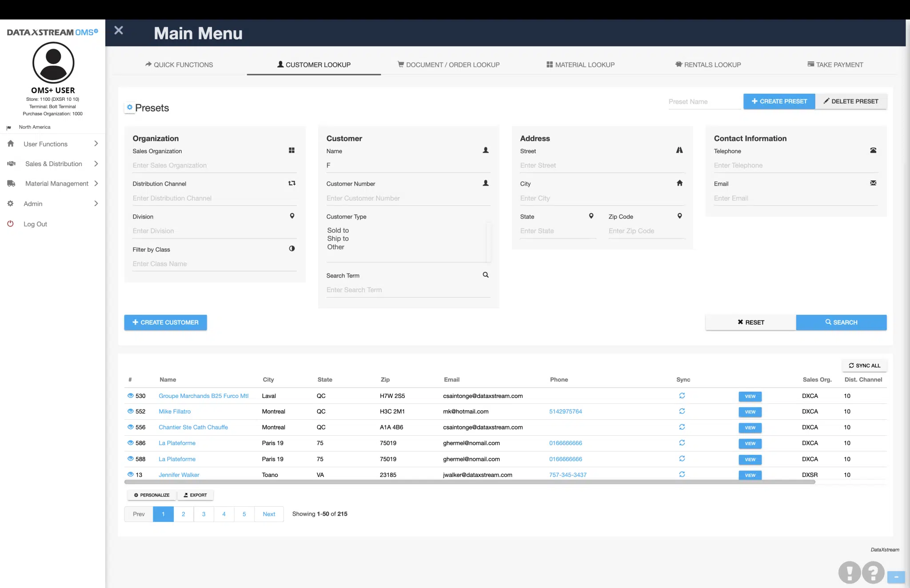
Task: Click the Zip Code pin icon
Action: coord(679,216)
